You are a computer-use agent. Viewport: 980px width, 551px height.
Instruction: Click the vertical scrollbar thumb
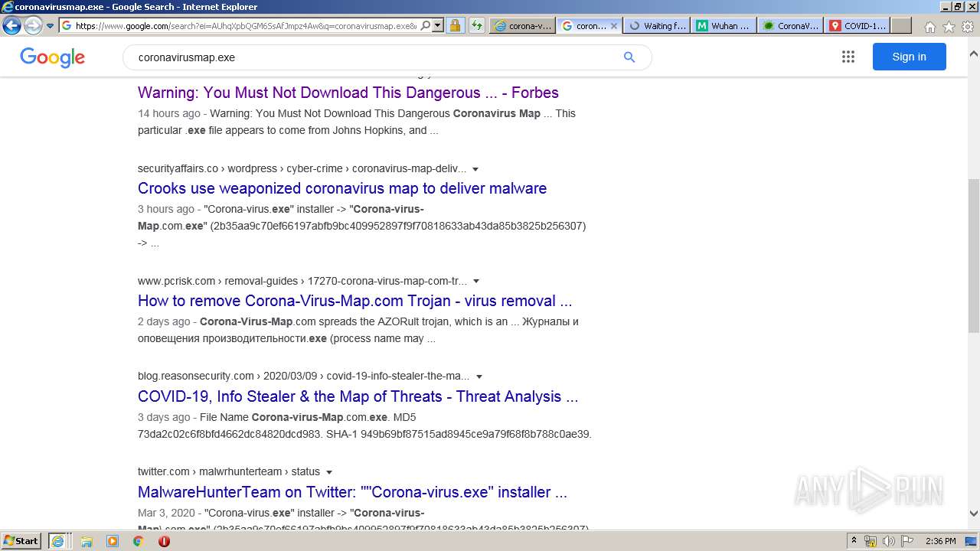pyautogui.click(x=974, y=256)
